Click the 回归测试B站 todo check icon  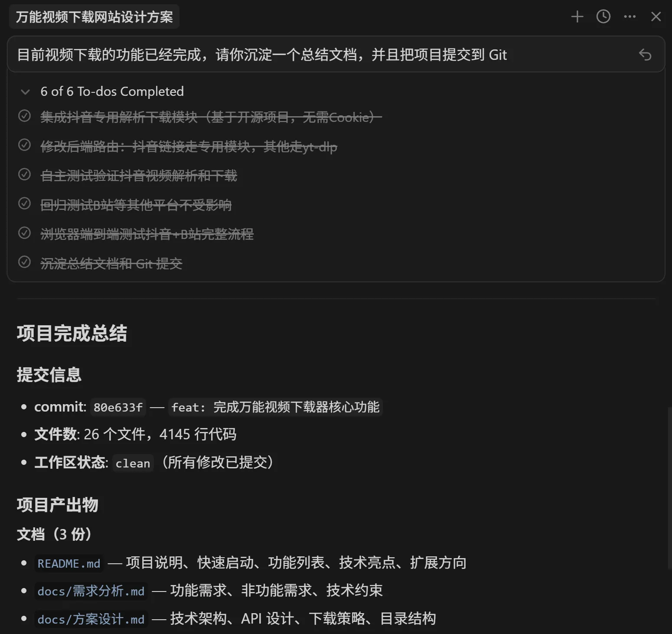click(x=25, y=203)
